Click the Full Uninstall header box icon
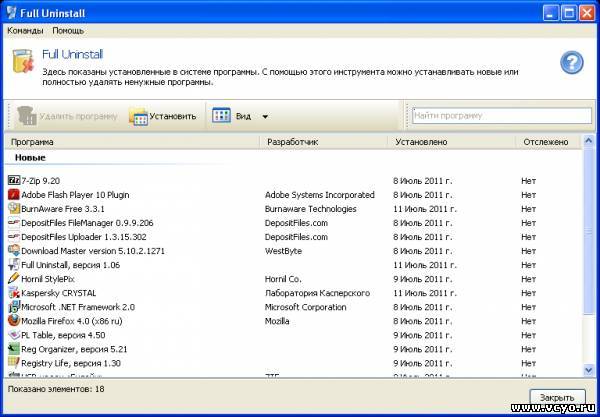Screen dimensions: 600x417 click(24, 61)
